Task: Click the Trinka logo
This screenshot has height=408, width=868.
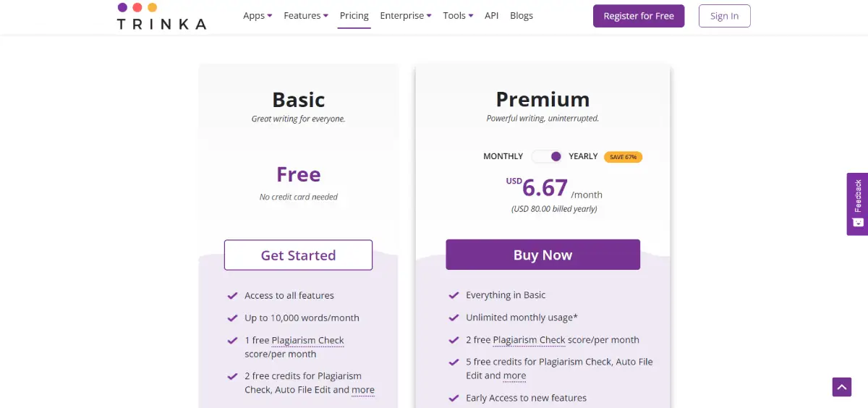Action: click(161, 16)
